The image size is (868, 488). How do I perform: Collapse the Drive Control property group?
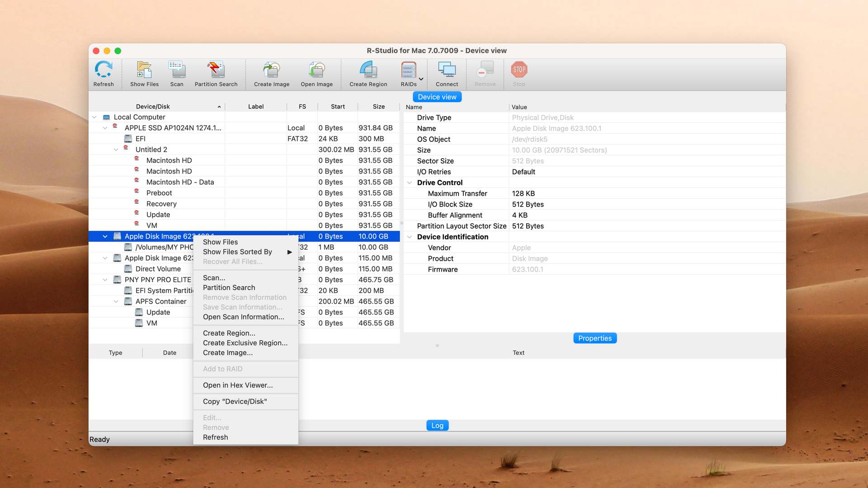[410, 183]
